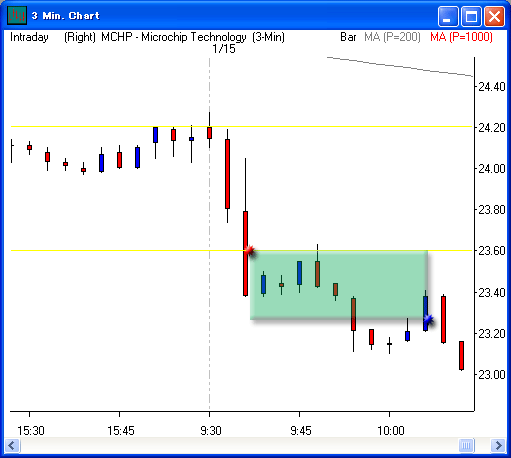511x458 pixels.
Task: Click the upper yellow line at 24.20
Action: tap(242, 127)
